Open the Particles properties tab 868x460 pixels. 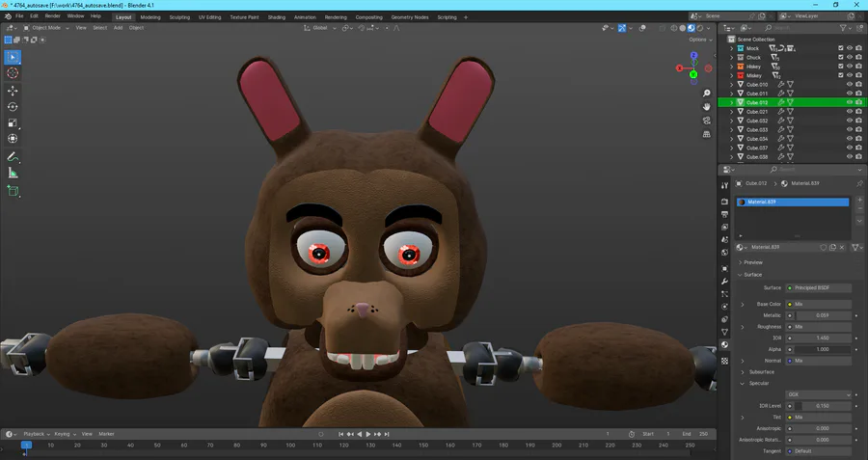(x=724, y=294)
